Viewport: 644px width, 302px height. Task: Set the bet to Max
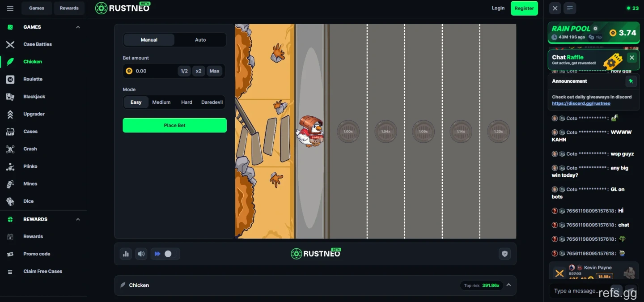(215, 71)
